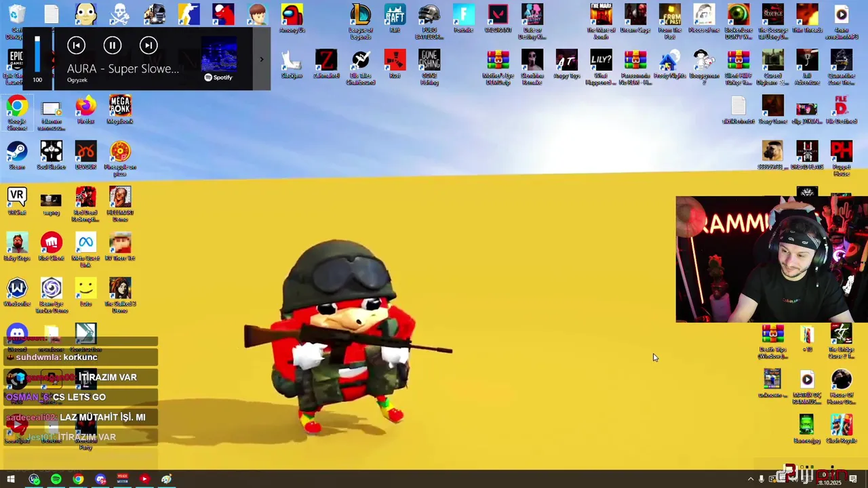Open HELLMART Demo desktop icon
Image resolution: width=868 pixels, height=488 pixels.
[x=120, y=205]
